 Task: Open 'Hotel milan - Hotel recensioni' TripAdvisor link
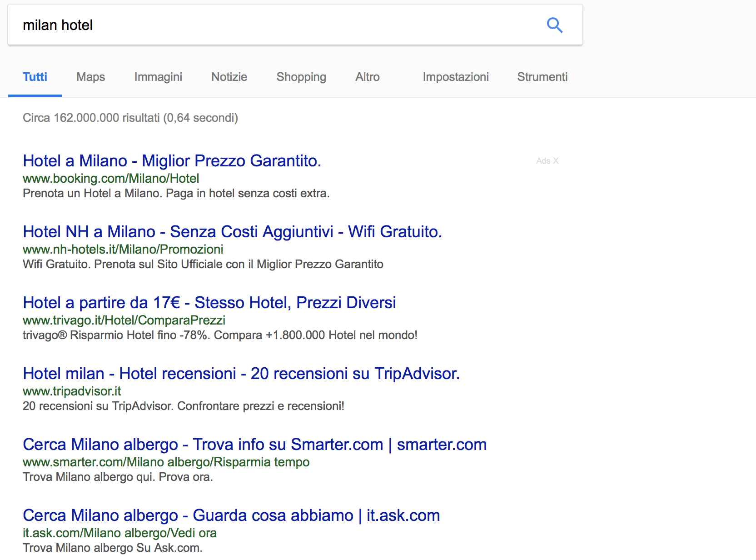(241, 374)
